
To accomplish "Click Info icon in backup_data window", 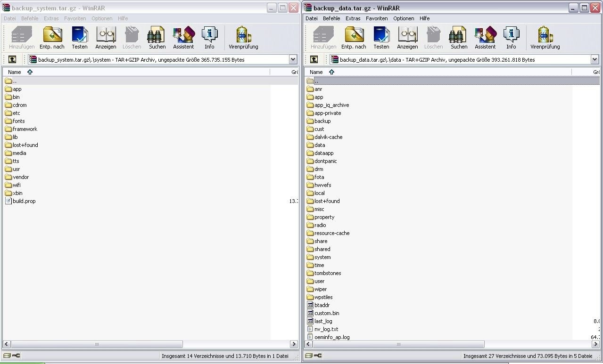I will 511,38.
